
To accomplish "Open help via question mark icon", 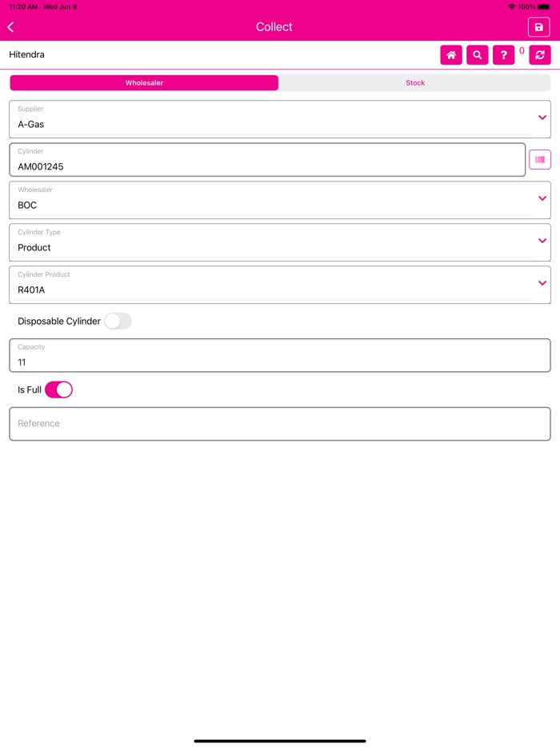I will 503,55.
